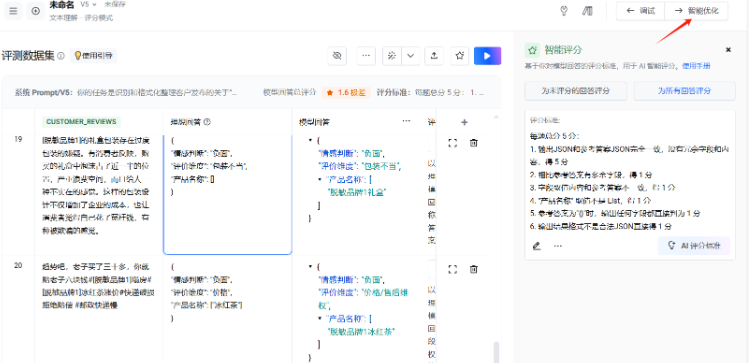Collapse the root JSON object in row 20
Viewport: 753px width, 363px height.
(311, 266)
